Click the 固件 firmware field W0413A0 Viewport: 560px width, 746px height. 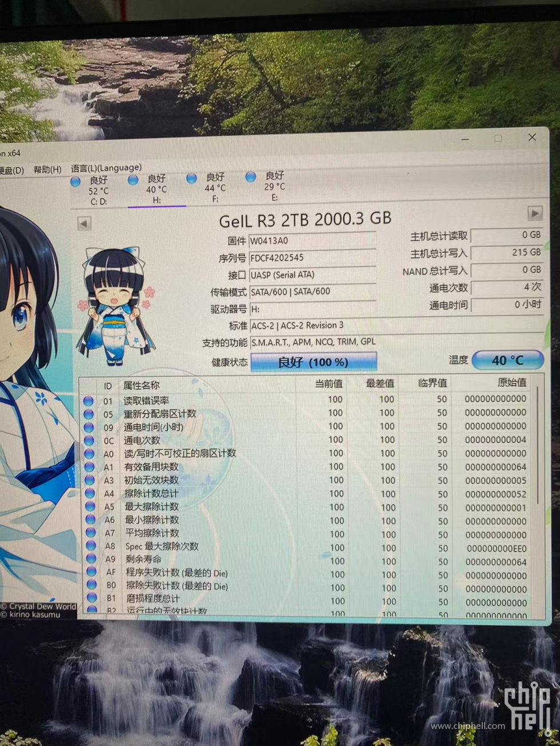(313, 240)
